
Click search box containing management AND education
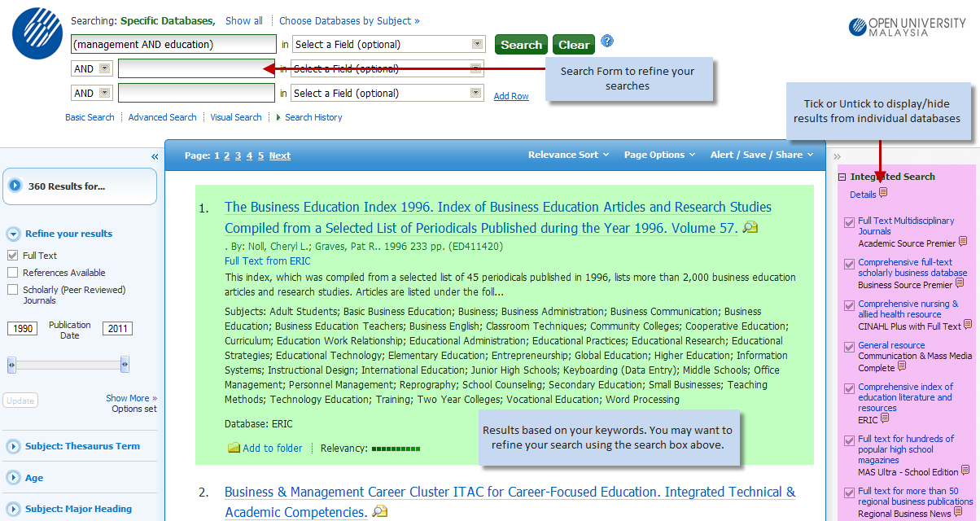pyautogui.click(x=174, y=44)
